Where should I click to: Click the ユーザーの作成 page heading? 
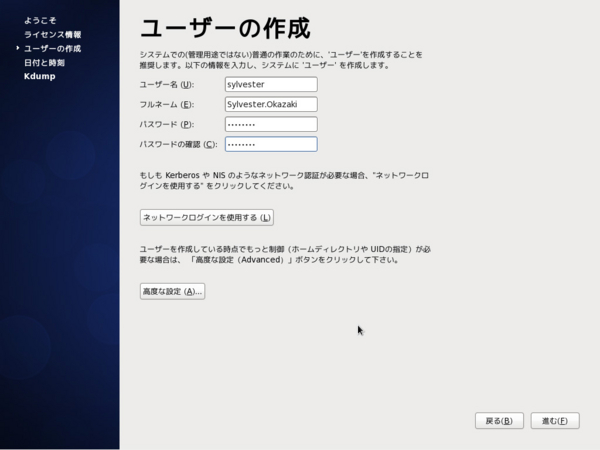(225, 28)
